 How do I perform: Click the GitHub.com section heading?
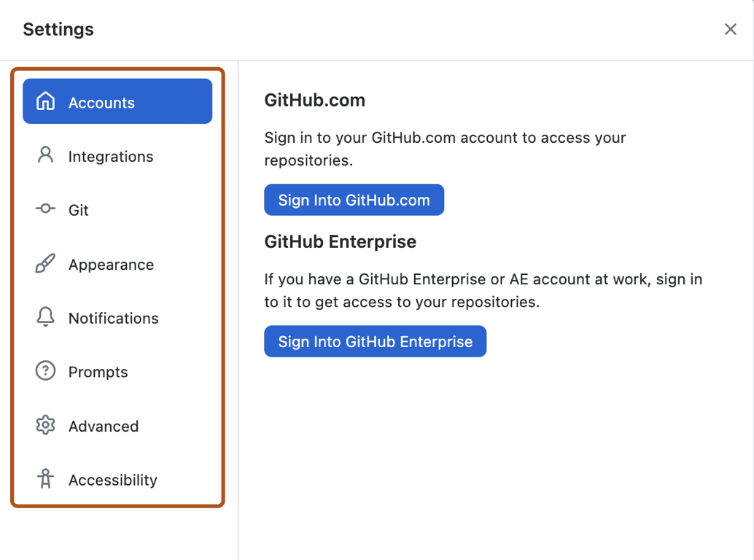pyautogui.click(x=314, y=100)
